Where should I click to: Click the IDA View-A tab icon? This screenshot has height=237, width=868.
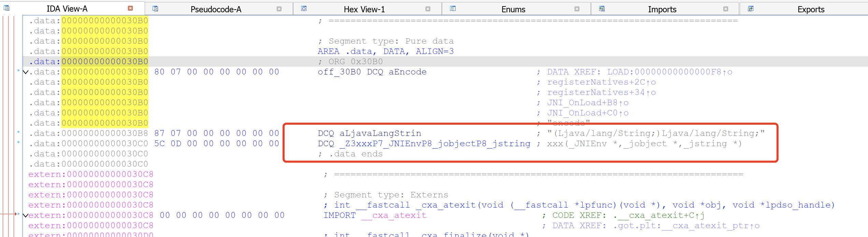[x=6, y=8]
